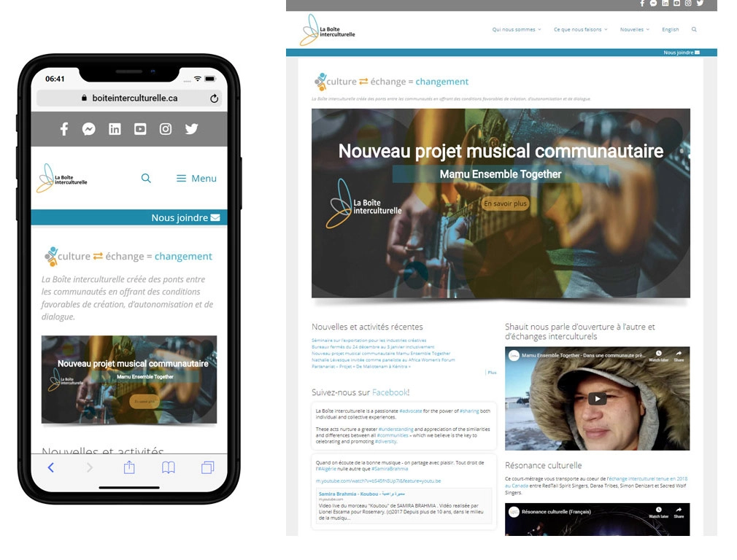Image resolution: width=737 pixels, height=560 pixels.
Task: Click the Twitter icon in the desktop top bar
Action: coord(700,4)
